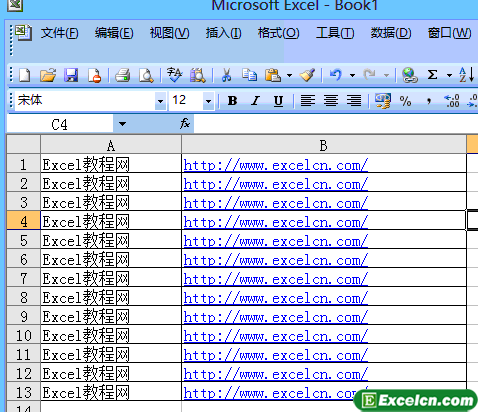Viewport: 478px width, 412px height.
Task: Open the Undo history dropdown arrow
Action: tap(352, 75)
